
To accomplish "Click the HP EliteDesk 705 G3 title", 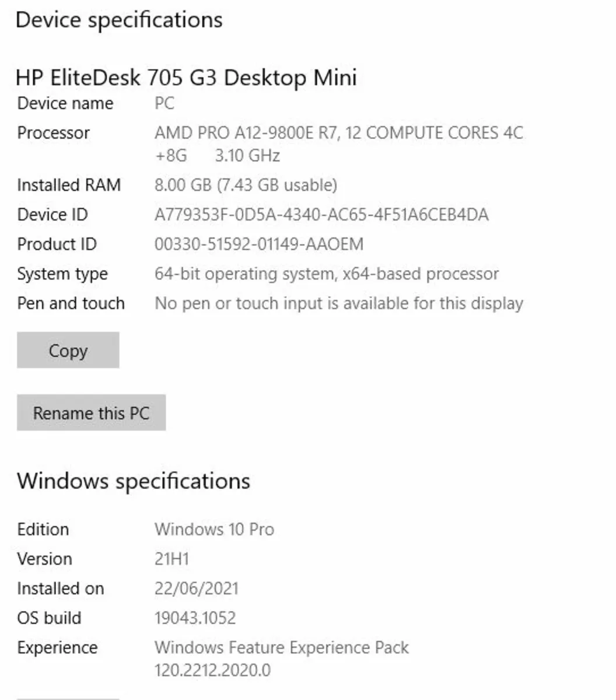I will [187, 77].
